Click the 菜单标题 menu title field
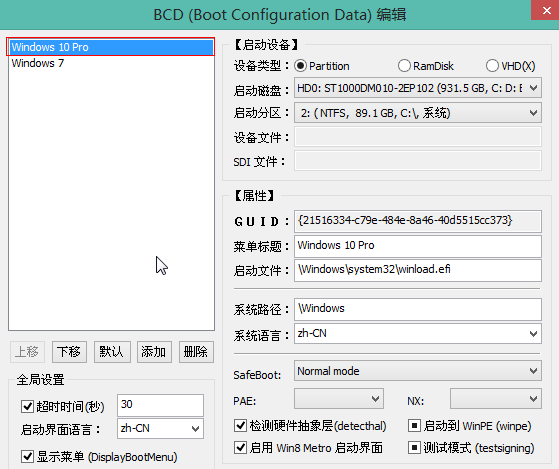Screen dimensions: 559x469 click(x=418, y=246)
